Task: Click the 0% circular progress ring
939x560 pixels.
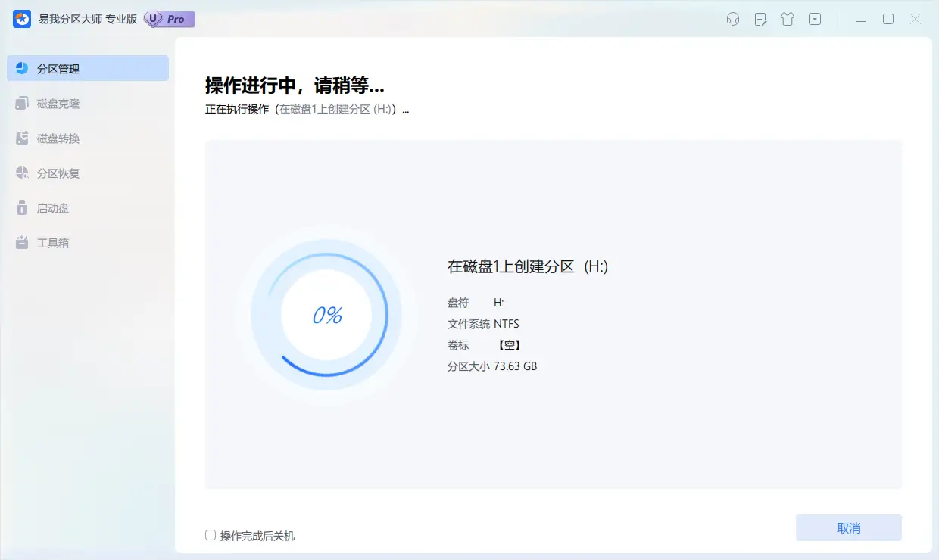Action: pos(329,314)
